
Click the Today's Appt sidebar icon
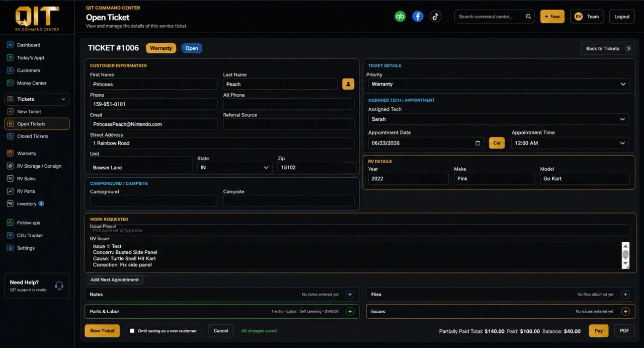[10, 57]
